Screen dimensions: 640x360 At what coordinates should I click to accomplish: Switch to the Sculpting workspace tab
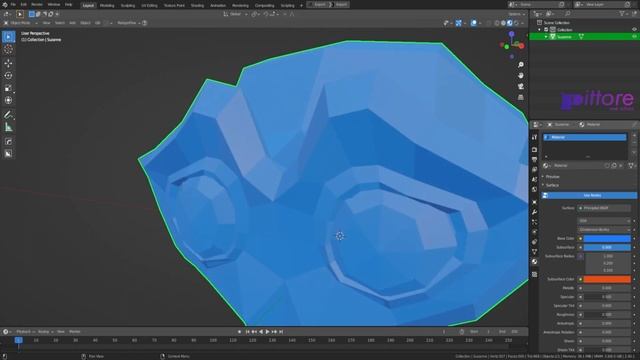tap(128, 5)
